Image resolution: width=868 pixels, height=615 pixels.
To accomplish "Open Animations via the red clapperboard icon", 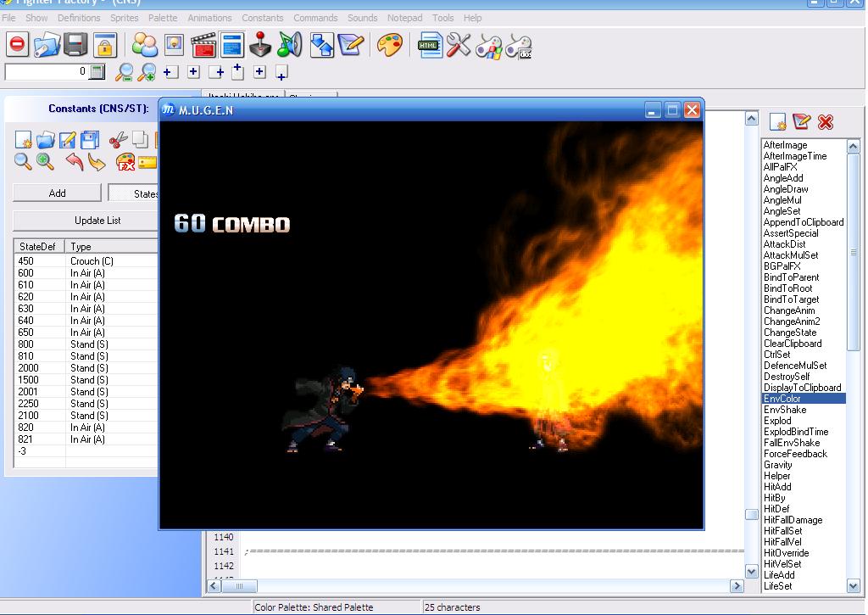I will (x=203, y=45).
